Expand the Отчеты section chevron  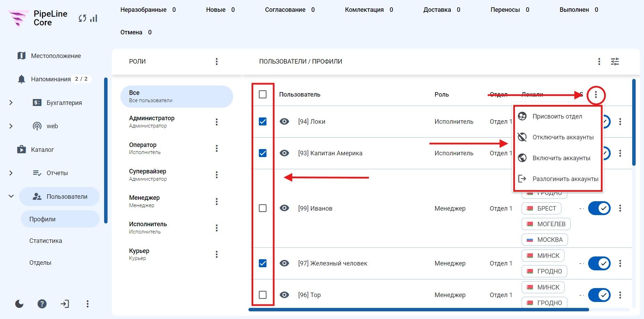tap(11, 173)
